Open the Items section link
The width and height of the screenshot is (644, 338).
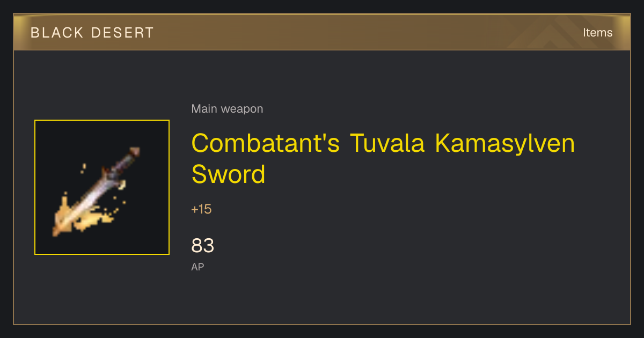[x=597, y=33]
